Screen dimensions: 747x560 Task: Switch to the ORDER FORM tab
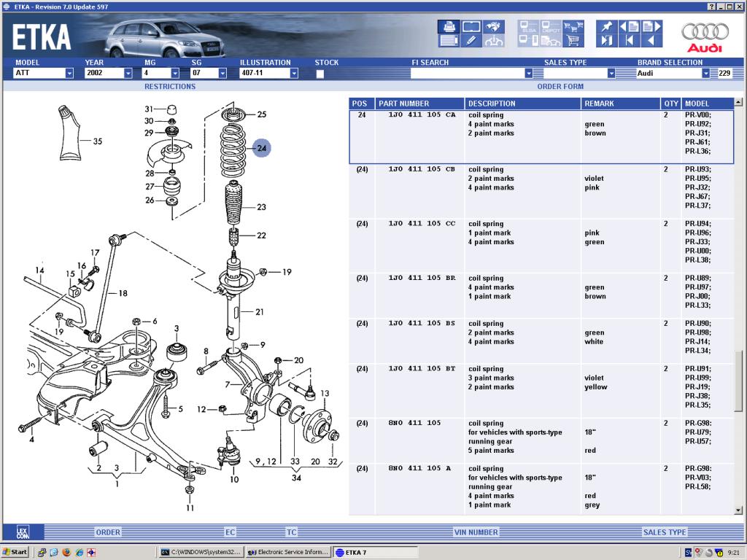pyautogui.click(x=560, y=86)
